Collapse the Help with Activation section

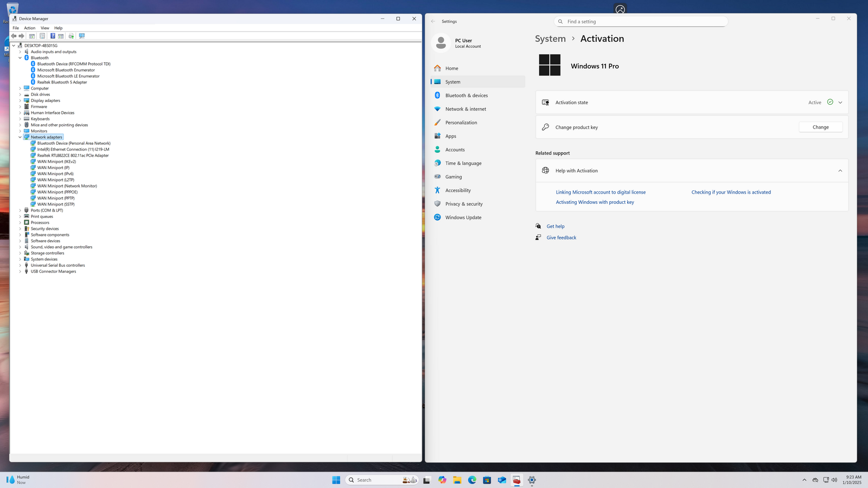(840, 171)
